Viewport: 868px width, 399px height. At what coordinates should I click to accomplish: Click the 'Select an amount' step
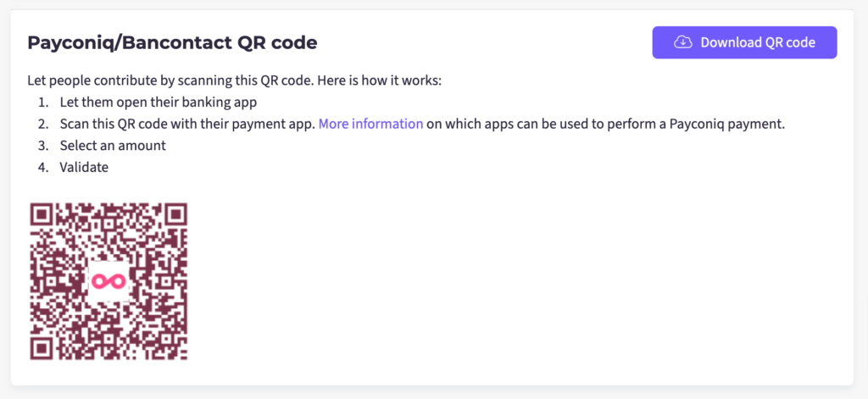click(x=113, y=146)
